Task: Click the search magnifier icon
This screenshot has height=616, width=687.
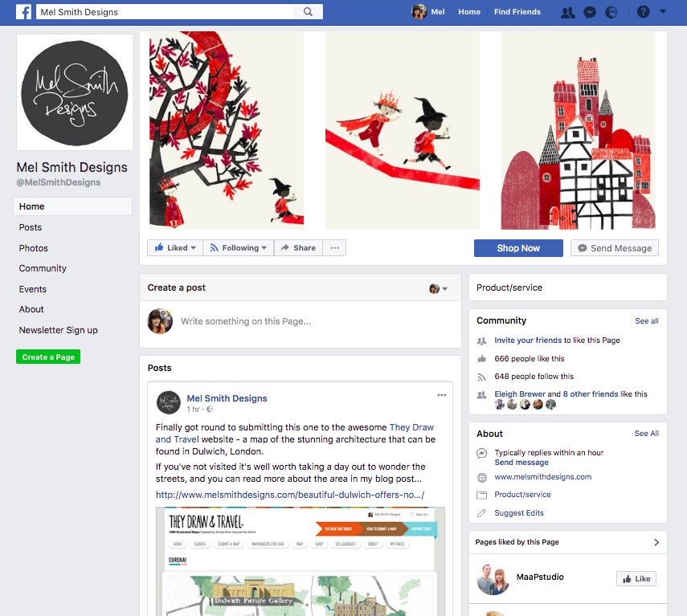Action: (308, 12)
